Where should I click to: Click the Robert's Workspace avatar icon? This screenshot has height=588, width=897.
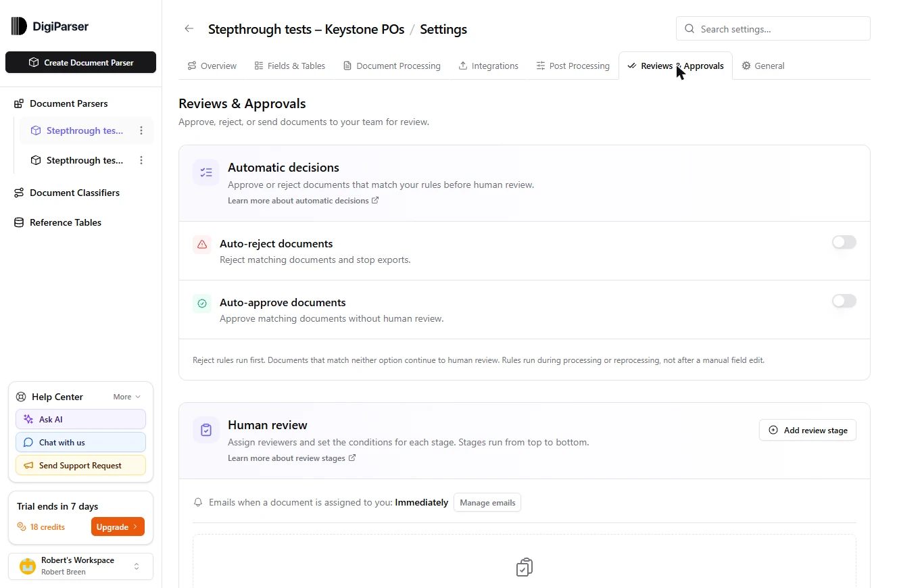[x=28, y=566]
